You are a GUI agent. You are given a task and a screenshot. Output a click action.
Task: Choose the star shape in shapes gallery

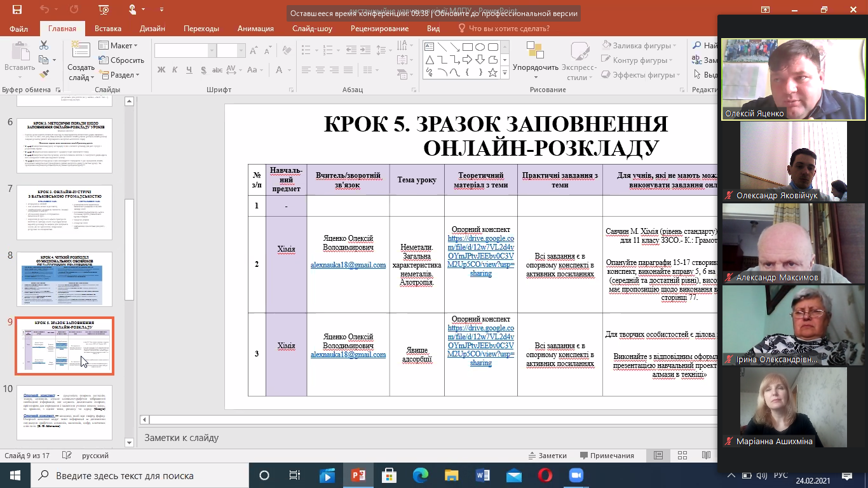click(492, 72)
